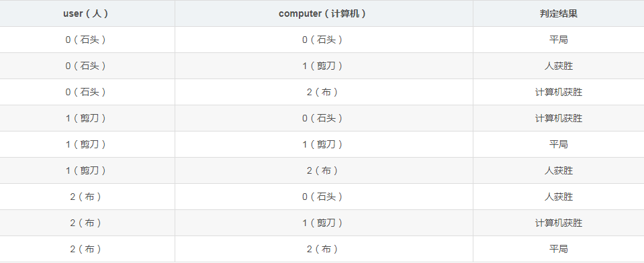Image resolution: width=644 pixels, height=263 pixels.
Task: Select '人获胜' in the 石头 versus 剪刀 row
Action: tap(559, 66)
